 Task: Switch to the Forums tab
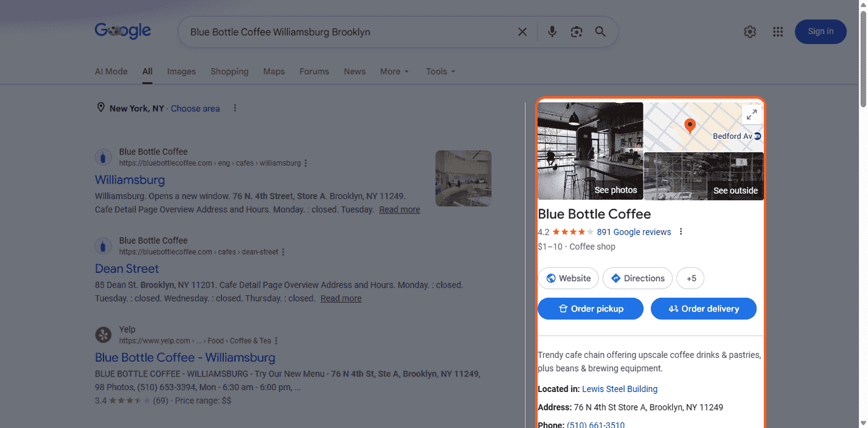[x=314, y=71]
